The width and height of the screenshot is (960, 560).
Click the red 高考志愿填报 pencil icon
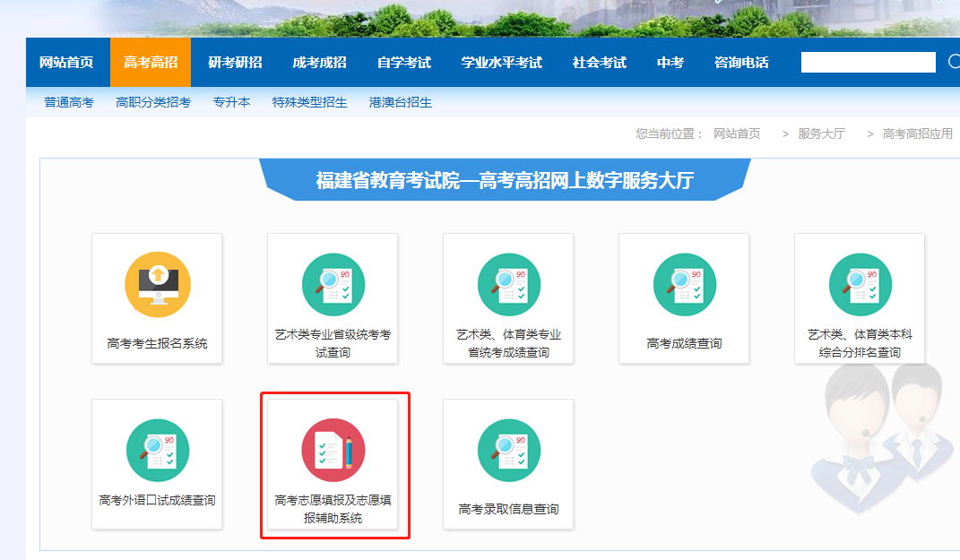click(333, 451)
